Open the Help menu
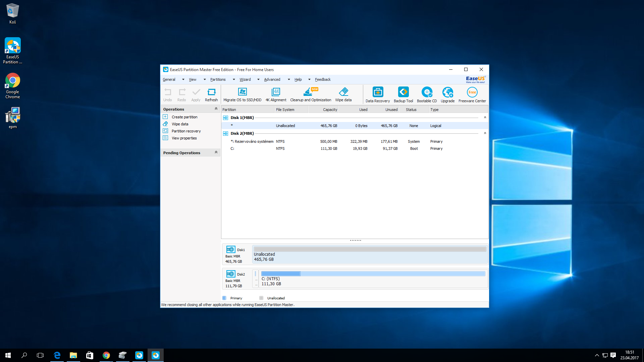644x362 pixels. 298,79
